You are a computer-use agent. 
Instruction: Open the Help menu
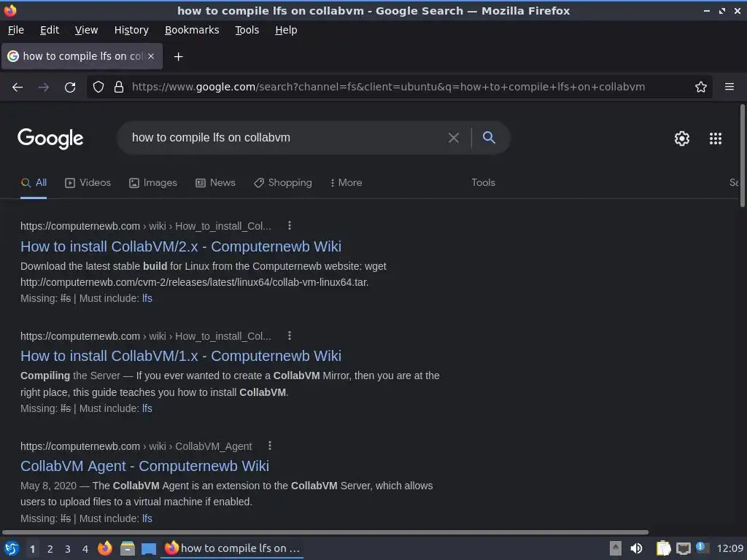tap(286, 30)
